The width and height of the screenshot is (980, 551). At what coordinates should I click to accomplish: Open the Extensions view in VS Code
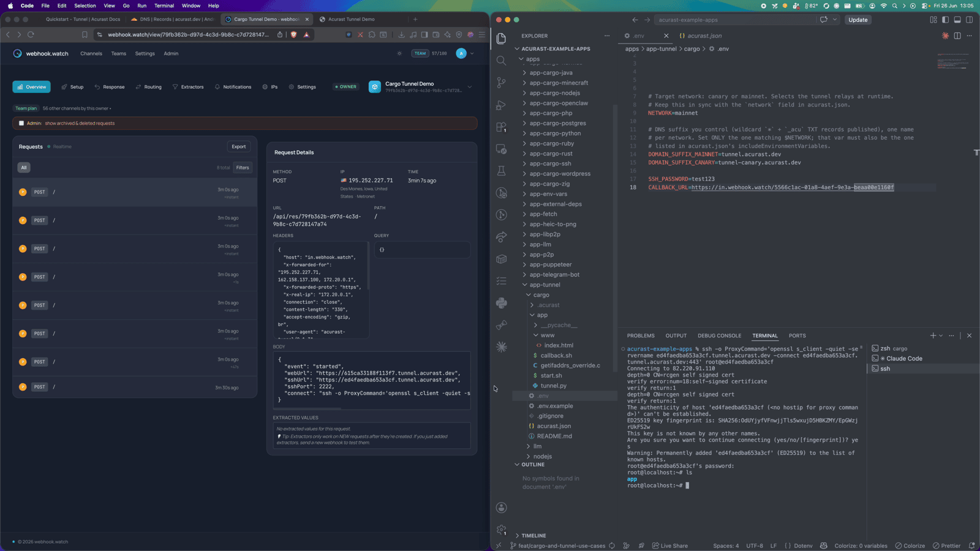click(x=501, y=127)
